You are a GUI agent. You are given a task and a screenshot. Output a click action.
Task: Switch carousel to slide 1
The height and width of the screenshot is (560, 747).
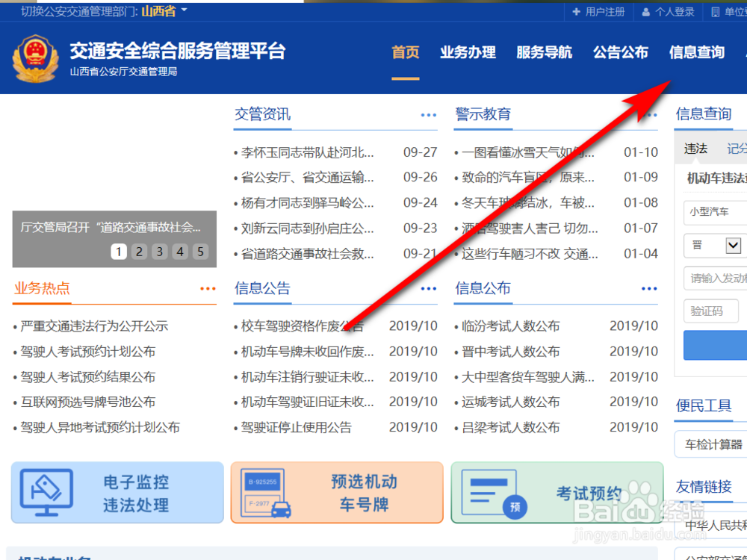(x=119, y=252)
